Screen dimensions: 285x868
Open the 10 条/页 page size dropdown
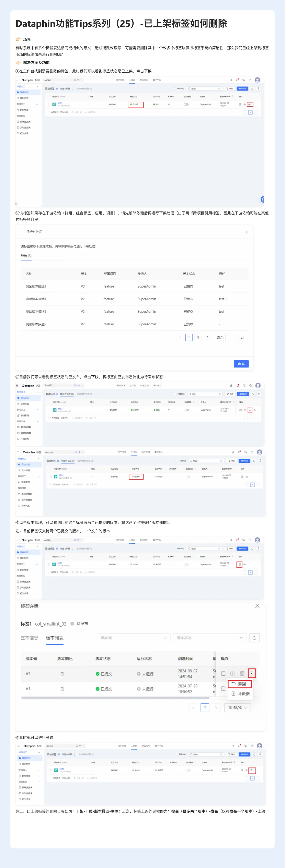[237, 707]
